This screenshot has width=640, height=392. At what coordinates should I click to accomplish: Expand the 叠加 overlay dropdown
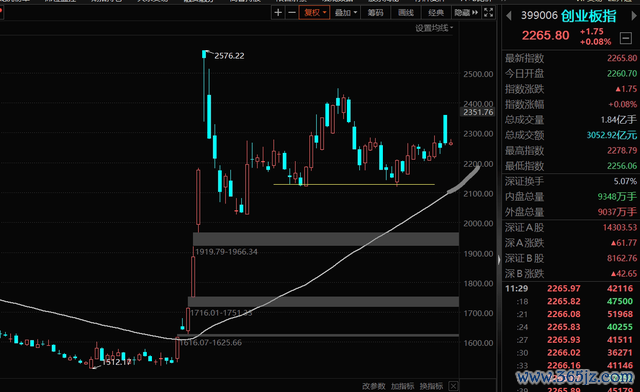[x=345, y=13]
